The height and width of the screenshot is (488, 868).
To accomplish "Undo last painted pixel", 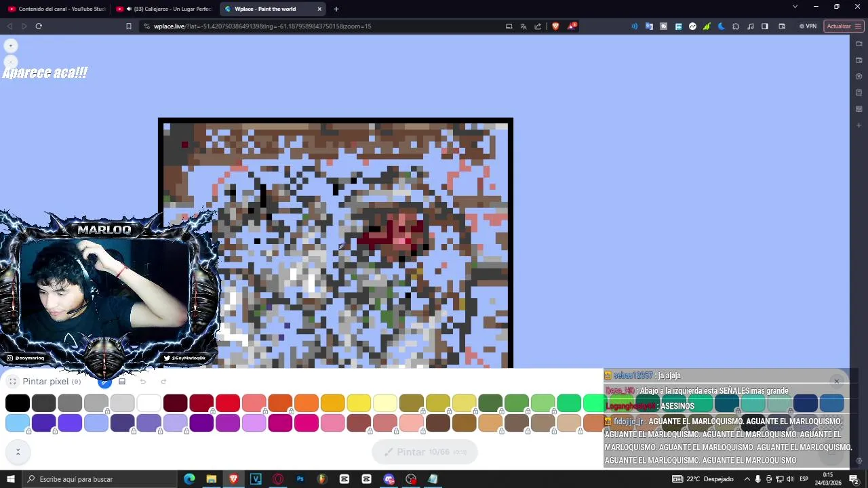I will click(143, 382).
